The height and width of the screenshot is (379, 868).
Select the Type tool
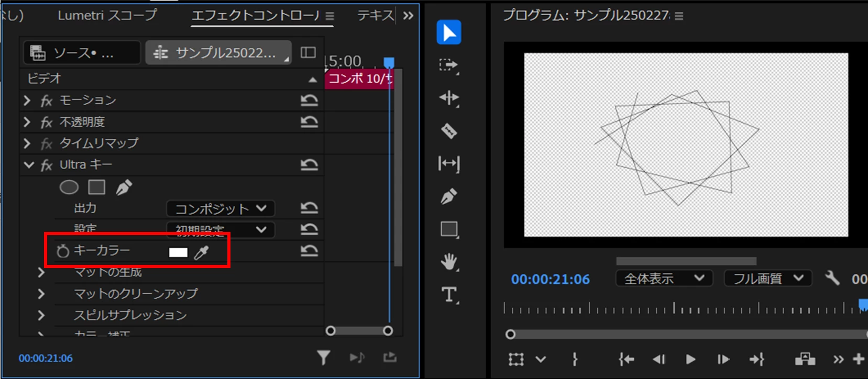449,295
